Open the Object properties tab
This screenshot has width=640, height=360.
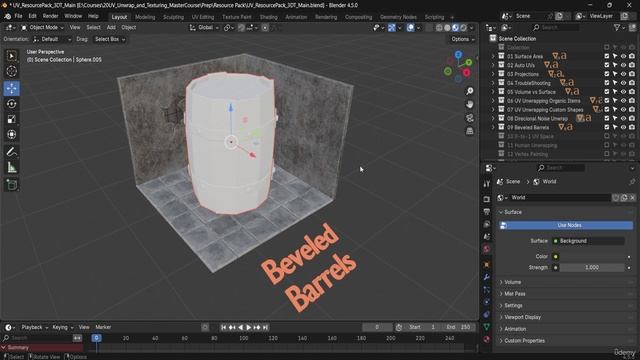point(487,264)
